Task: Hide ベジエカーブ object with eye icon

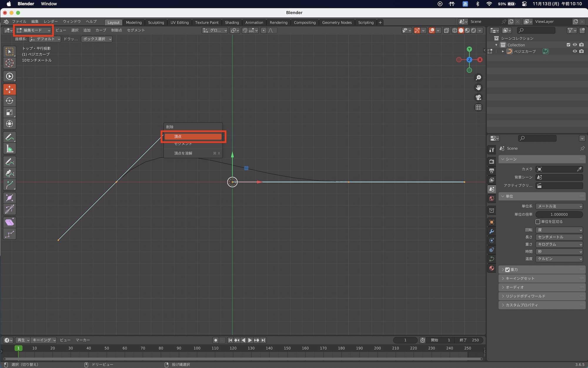Action: [x=575, y=51]
